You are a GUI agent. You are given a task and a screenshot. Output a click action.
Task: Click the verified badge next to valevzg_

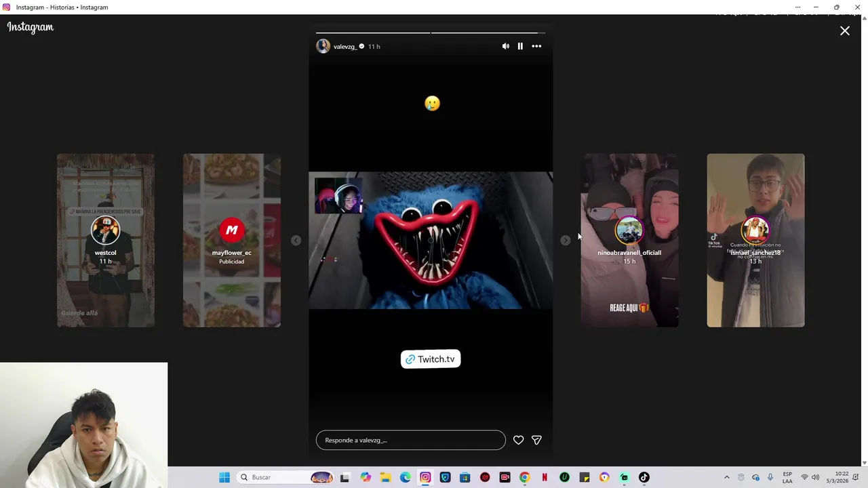tap(361, 47)
